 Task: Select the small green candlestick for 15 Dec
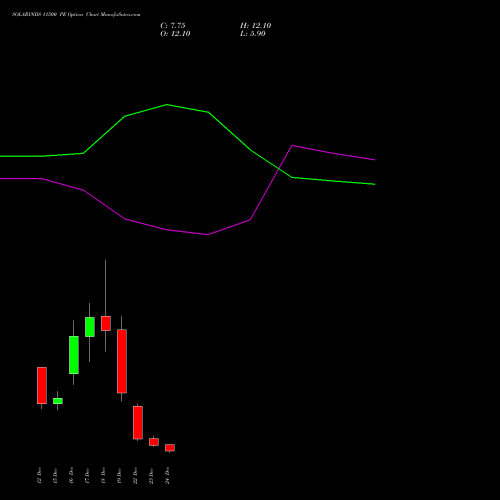(58, 401)
